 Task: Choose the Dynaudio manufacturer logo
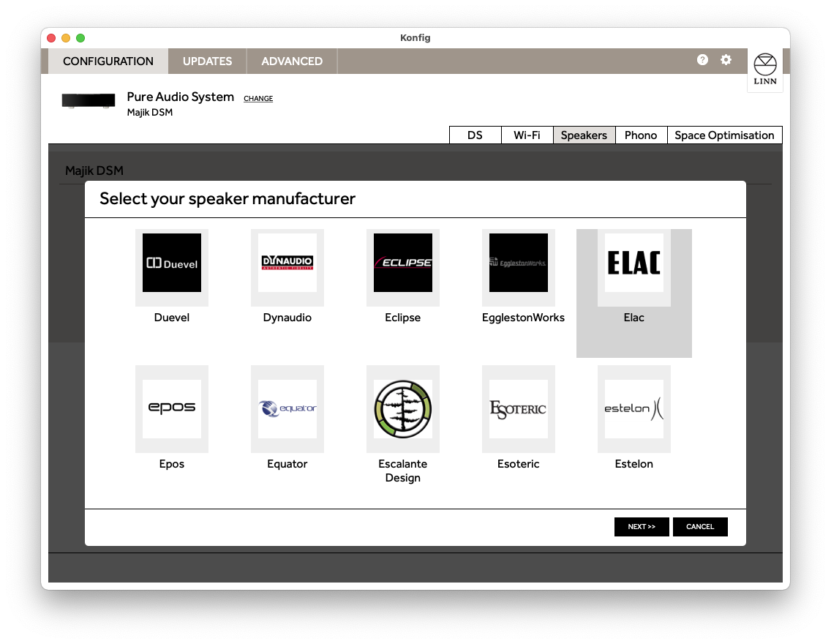[x=287, y=263]
